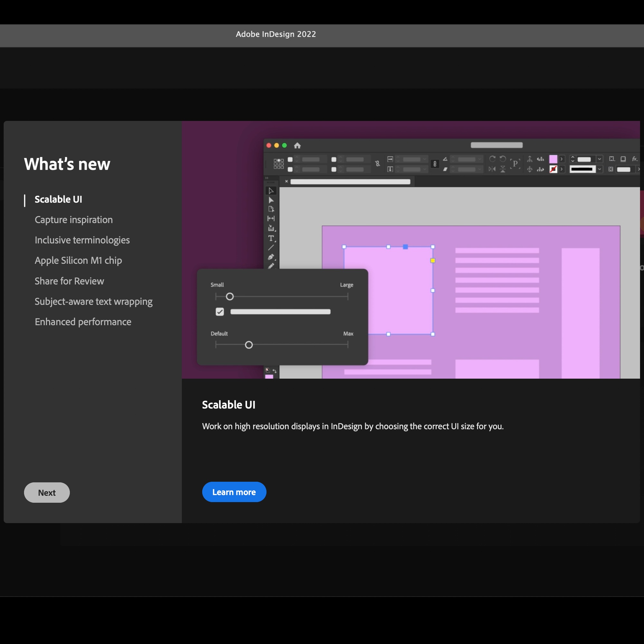Image resolution: width=644 pixels, height=644 pixels.
Task: Select the Enhanced performance item
Action: 83,322
